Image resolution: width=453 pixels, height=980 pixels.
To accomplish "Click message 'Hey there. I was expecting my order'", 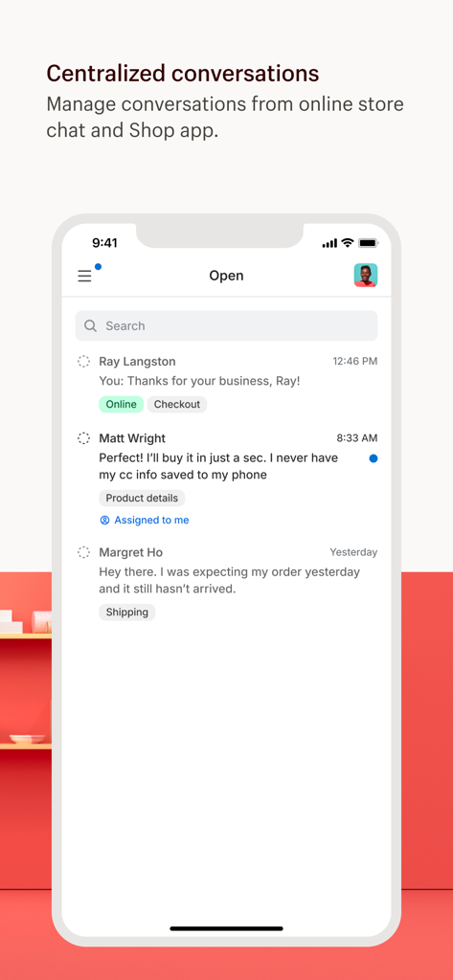I will 230,580.
